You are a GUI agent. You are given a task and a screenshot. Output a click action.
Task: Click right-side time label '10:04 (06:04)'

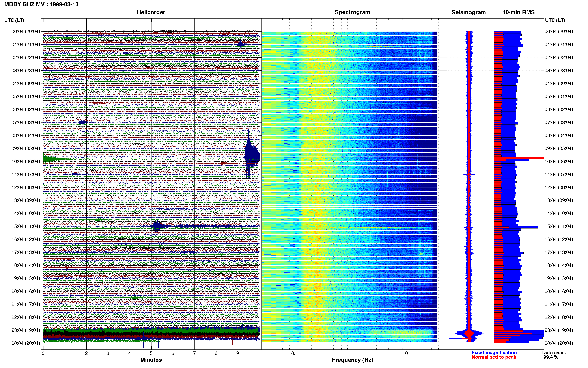tap(559, 161)
